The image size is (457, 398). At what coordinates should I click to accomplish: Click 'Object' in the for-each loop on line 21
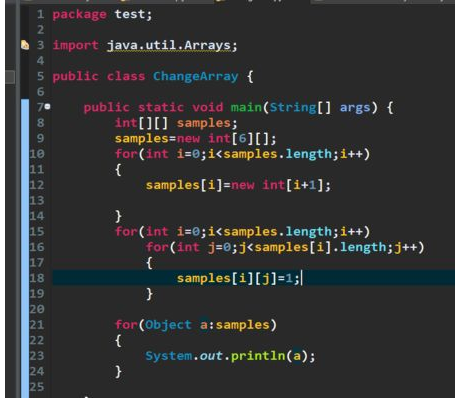(169, 325)
